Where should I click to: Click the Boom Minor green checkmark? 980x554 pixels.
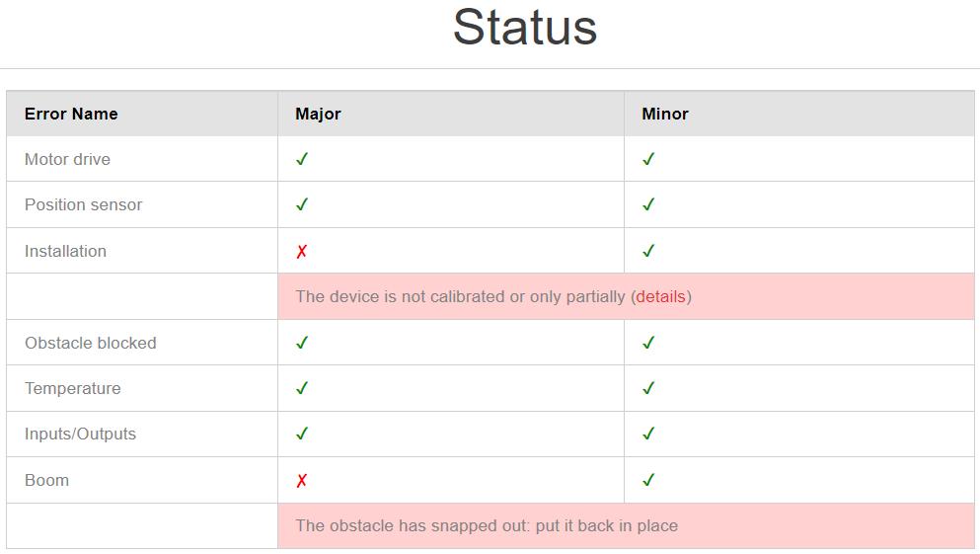[648, 480]
